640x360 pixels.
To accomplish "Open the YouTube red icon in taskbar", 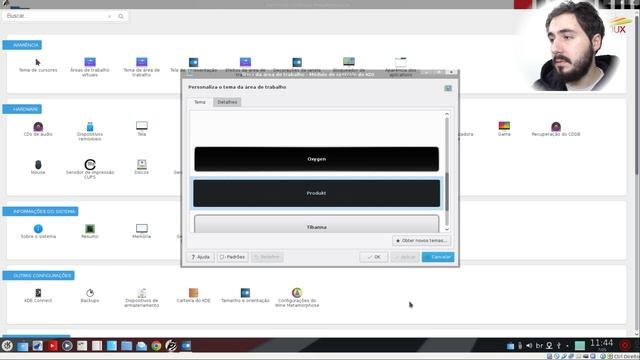I will click(52, 346).
